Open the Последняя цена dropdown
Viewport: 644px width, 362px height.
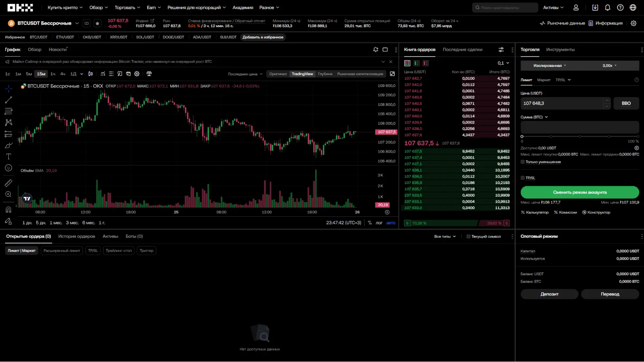(x=245, y=74)
